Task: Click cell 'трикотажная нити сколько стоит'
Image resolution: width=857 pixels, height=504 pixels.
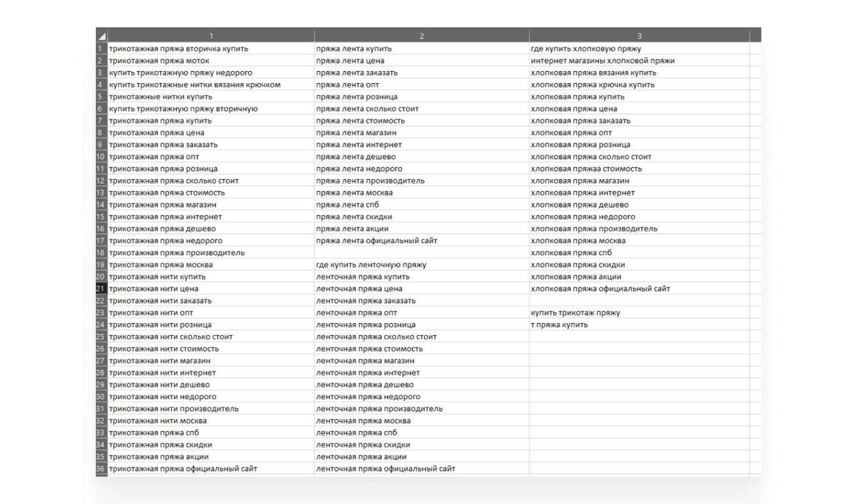Action: point(210,336)
